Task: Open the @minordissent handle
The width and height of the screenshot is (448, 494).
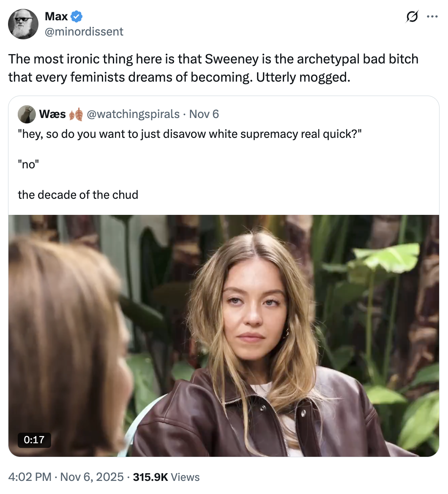Action: pyautogui.click(x=84, y=31)
